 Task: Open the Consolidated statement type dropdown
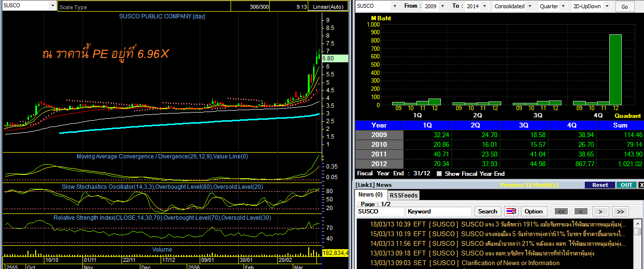point(529,6)
